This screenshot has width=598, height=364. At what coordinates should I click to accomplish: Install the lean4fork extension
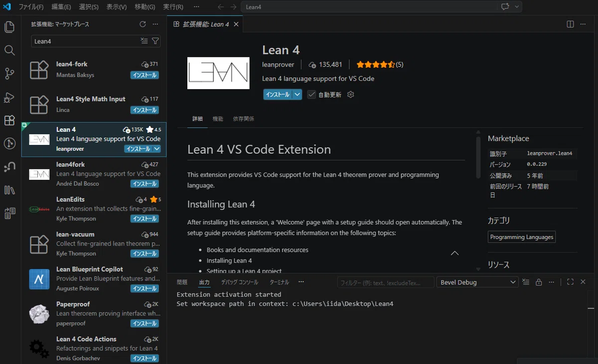click(145, 184)
